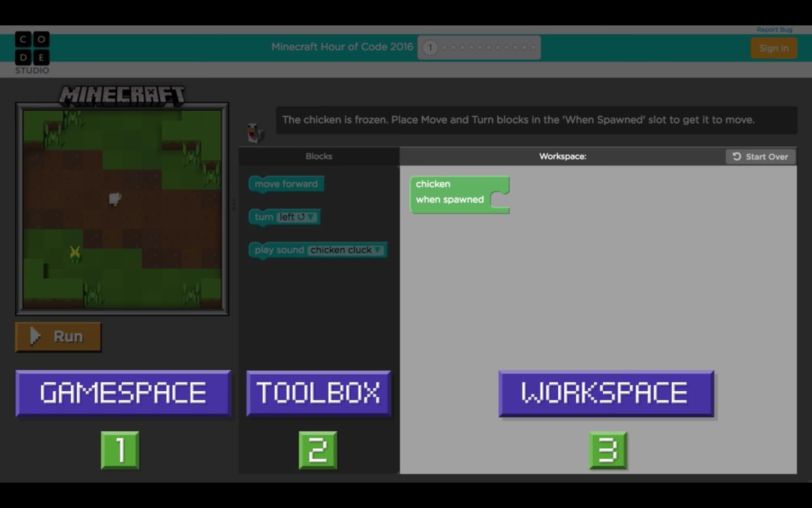This screenshot has height=508, width=812.
Task: Select the 'play sound' block label
Action: pyautogui.click(x=279, y=250)
